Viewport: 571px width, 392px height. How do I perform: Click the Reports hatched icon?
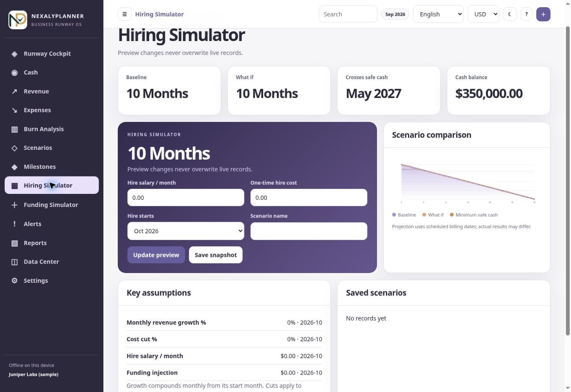pyautogui.click(x=14, y=243)
